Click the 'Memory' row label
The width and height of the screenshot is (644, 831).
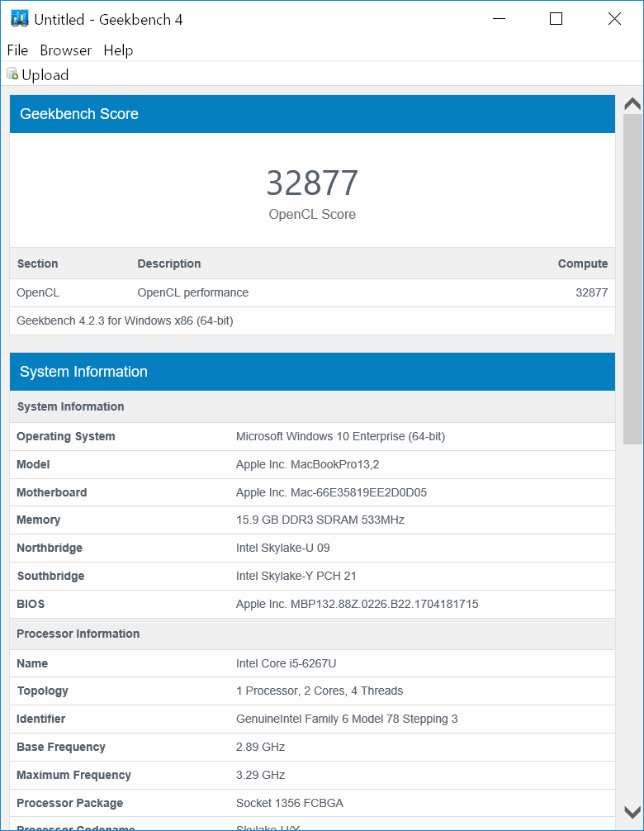[38, 520]
